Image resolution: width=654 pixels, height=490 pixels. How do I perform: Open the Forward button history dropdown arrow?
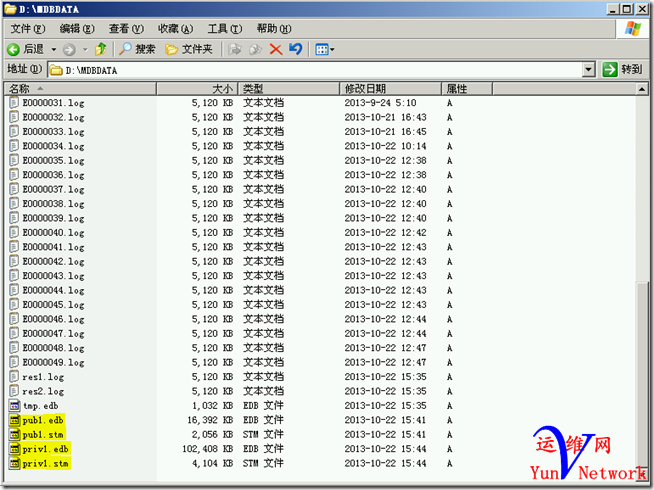click(85, 50)
